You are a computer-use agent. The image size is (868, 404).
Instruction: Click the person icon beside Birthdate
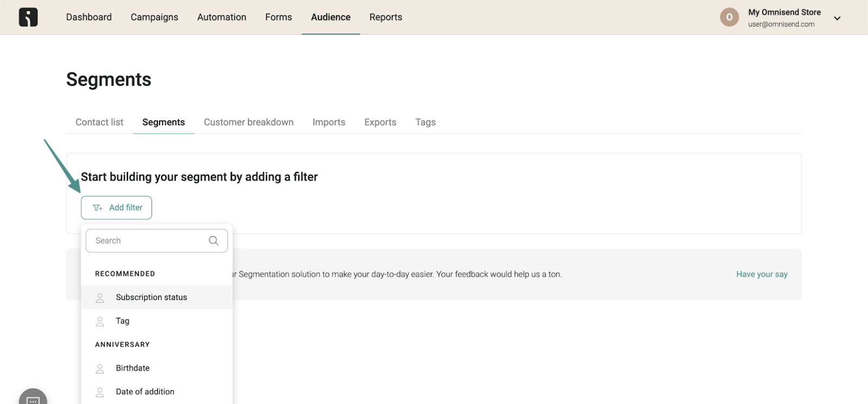click(x=100, y=369)
